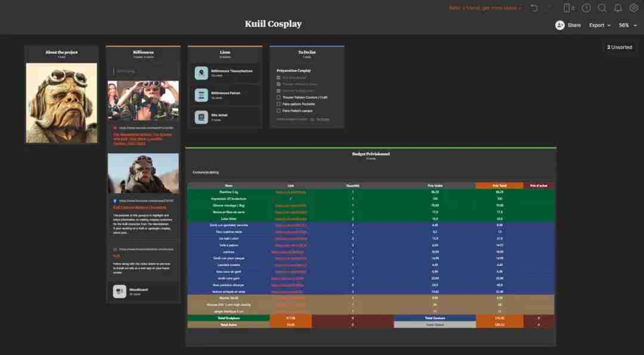Open the Moodboard board icon

click(119, 291)
